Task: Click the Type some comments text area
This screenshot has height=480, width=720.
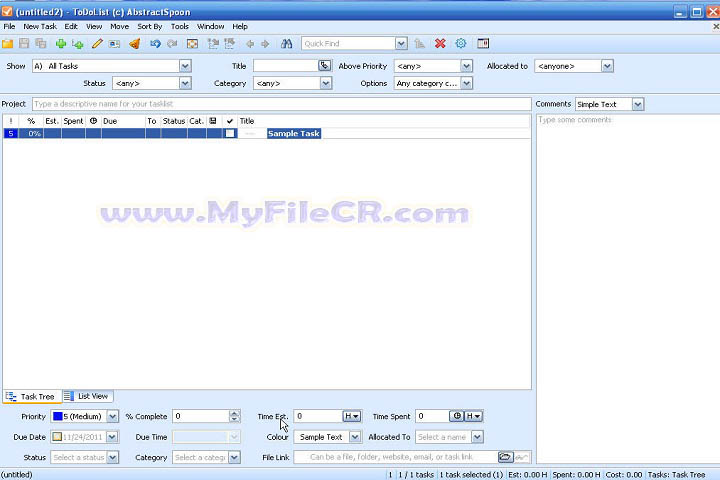Action: 628,288
